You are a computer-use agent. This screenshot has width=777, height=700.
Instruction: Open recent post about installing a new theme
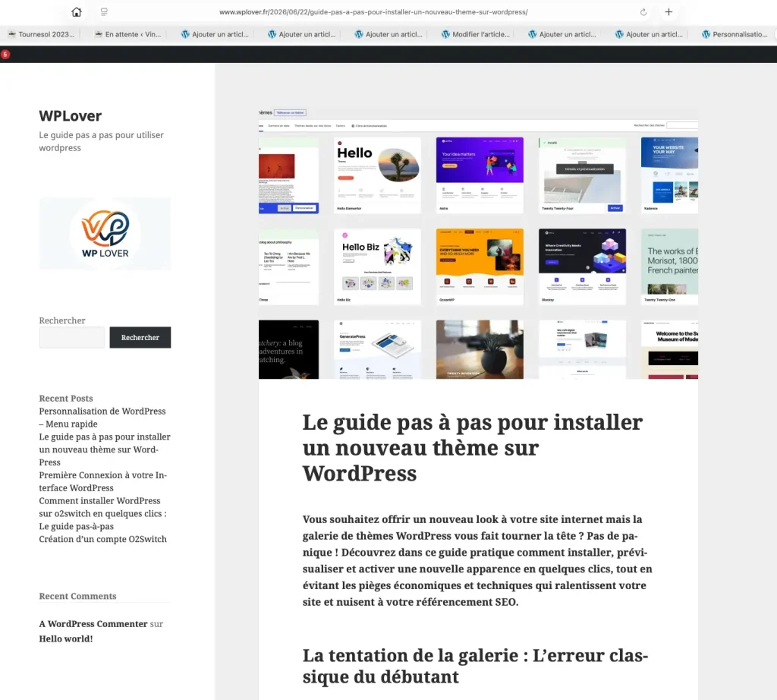click(x=105, y=449)
